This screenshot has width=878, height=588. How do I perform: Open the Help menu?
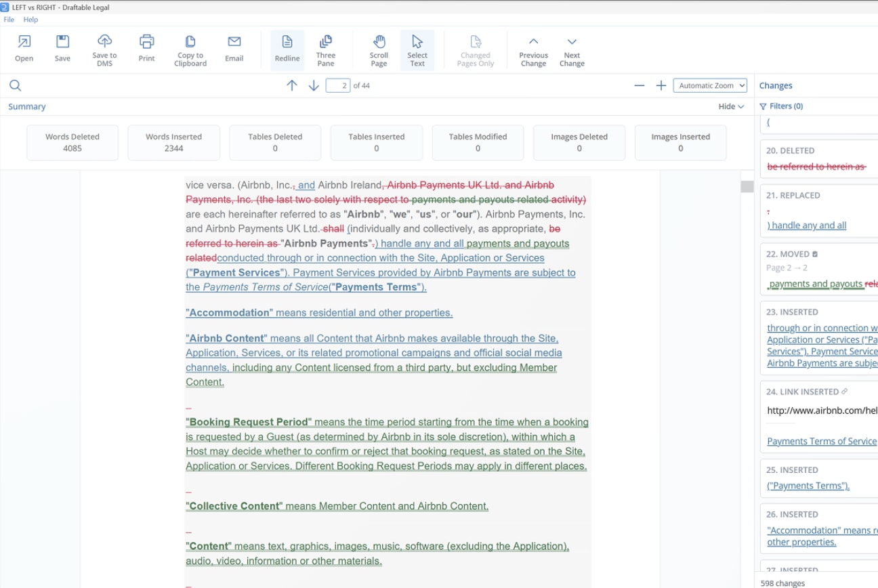coord(30,20)
